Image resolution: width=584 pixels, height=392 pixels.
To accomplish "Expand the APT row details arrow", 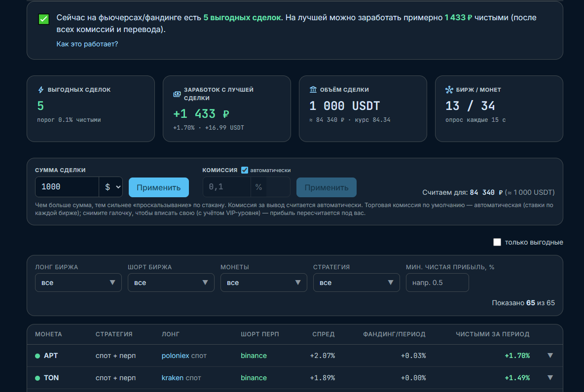I will coord(550,356).
